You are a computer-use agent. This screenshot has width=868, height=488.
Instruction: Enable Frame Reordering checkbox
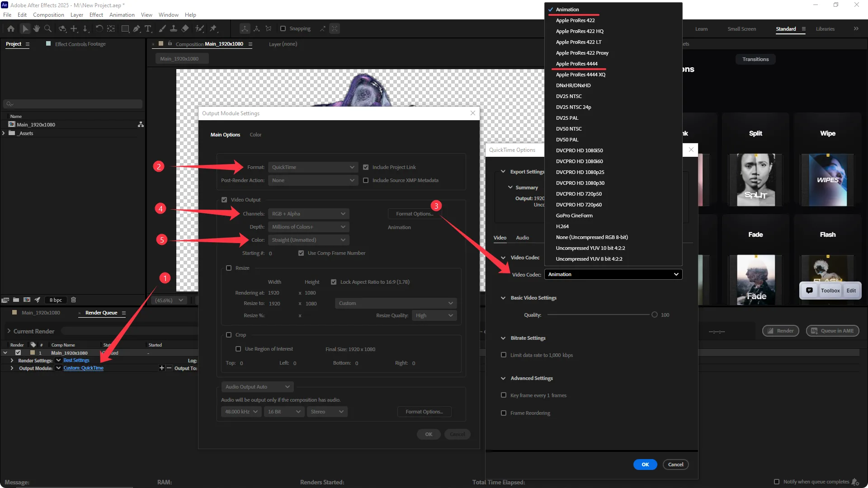tap(504, 413)
